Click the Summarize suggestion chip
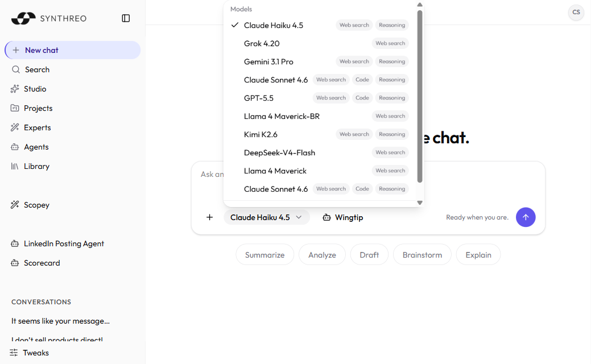Screen dimensions: 591x364 [264, 255]
